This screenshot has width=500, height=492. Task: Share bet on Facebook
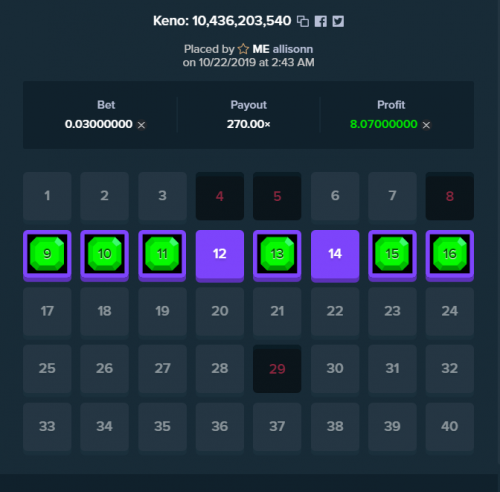321,21
